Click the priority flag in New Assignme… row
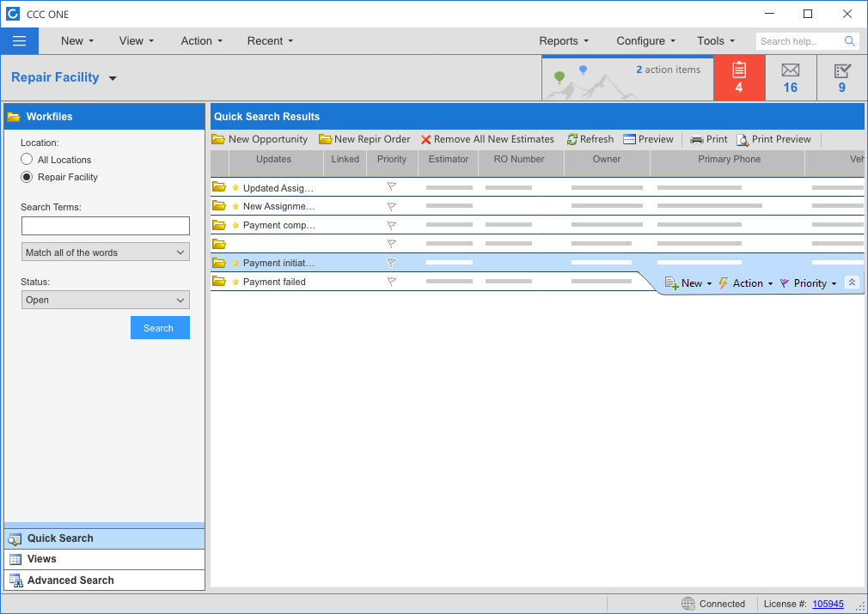The height and width of the screenshot is (614, 868). point(391,206)
